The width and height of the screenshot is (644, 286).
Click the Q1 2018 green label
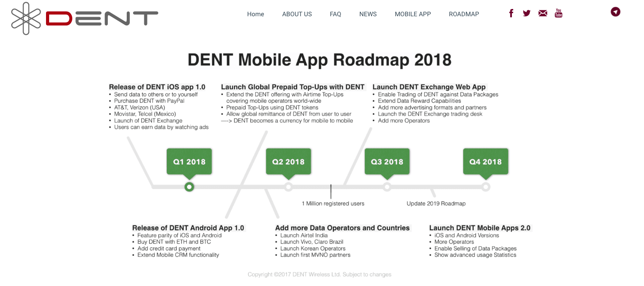[189, 161]
